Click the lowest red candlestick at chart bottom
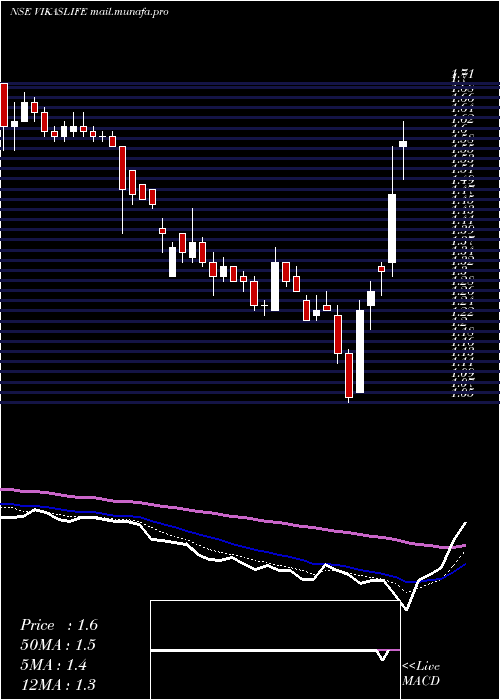Image resolution: width=500 pixels, height=700 pixels. (349, 375)
